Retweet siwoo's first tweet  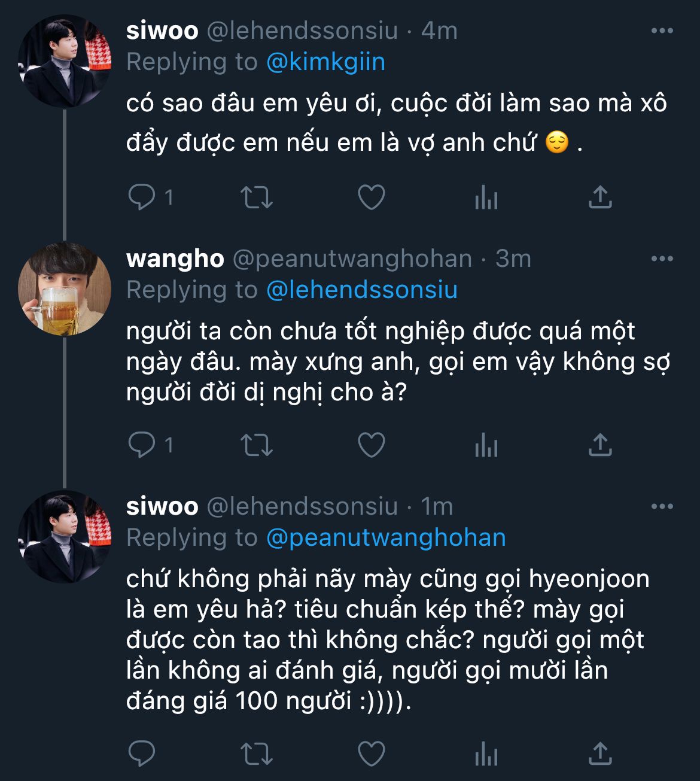pos(256,197)
